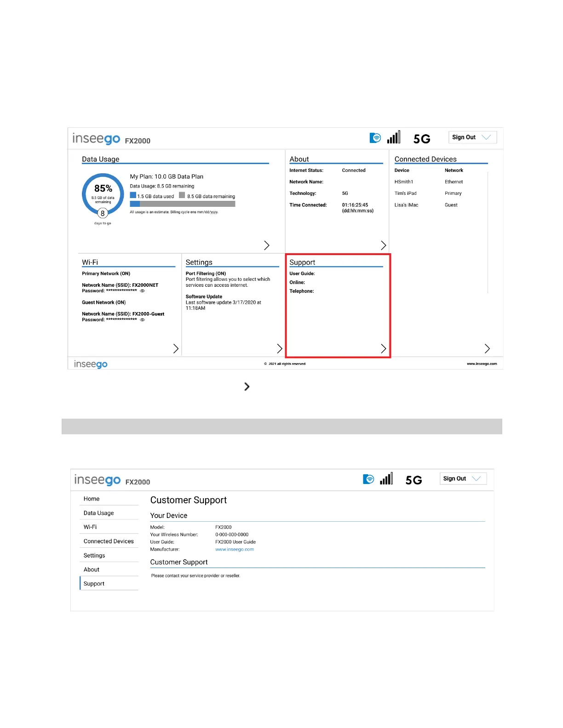Open the www.inseego.com manufacturer link
This screenshot has width=563, height=728.
(x=235, y=549)
